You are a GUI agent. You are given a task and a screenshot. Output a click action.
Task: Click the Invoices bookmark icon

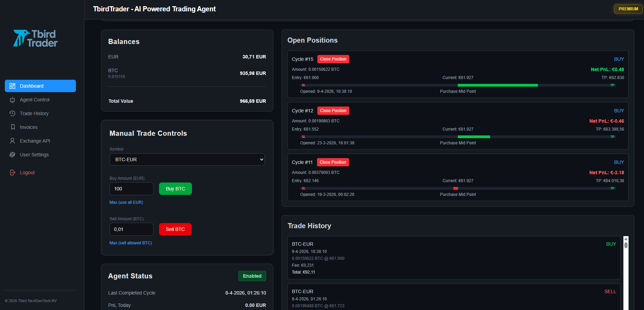(x=13, y=127)
